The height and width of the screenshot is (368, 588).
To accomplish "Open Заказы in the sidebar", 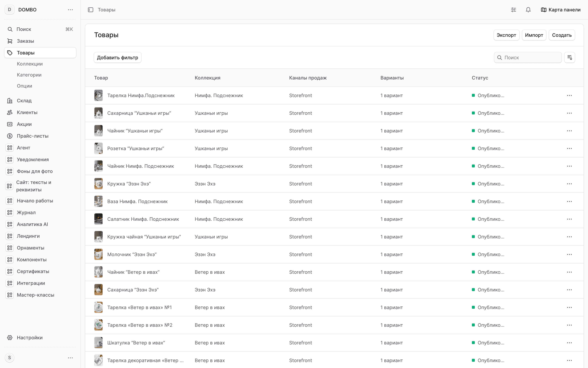I will [x=40, y=41].
